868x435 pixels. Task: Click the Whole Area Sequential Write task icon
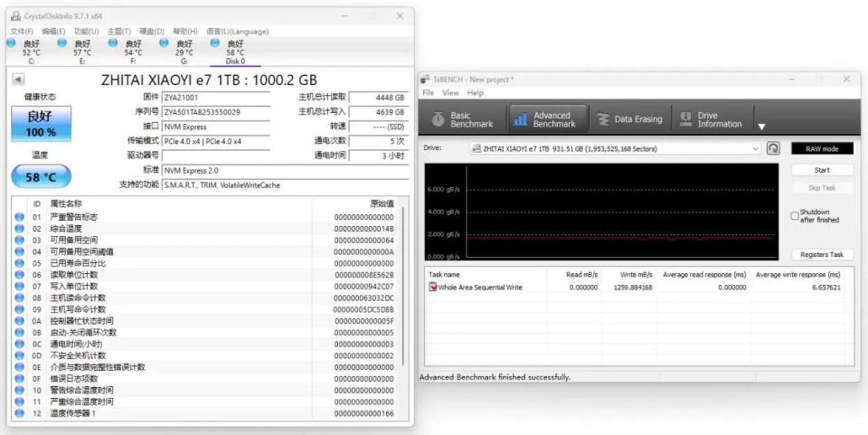[433, 288]
